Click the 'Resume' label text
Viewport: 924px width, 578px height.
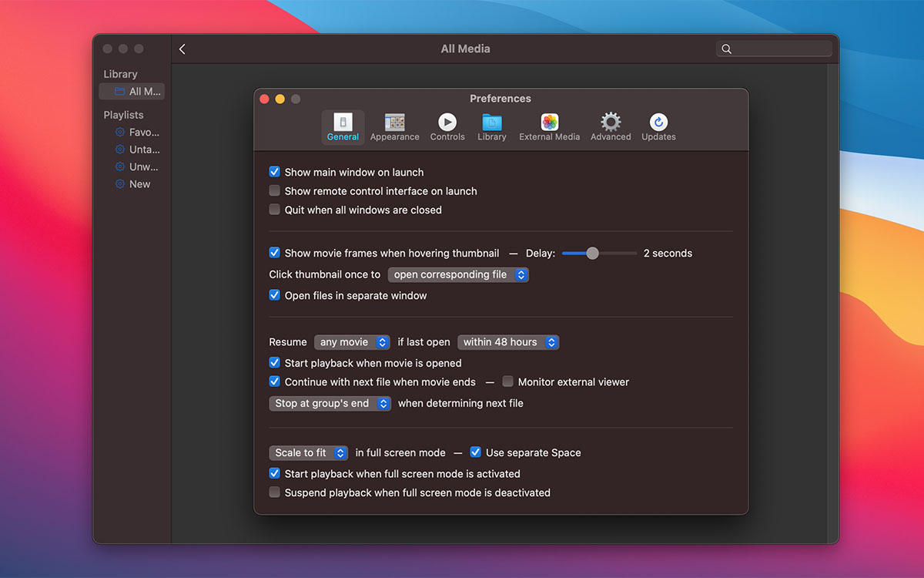pos(288,342)
